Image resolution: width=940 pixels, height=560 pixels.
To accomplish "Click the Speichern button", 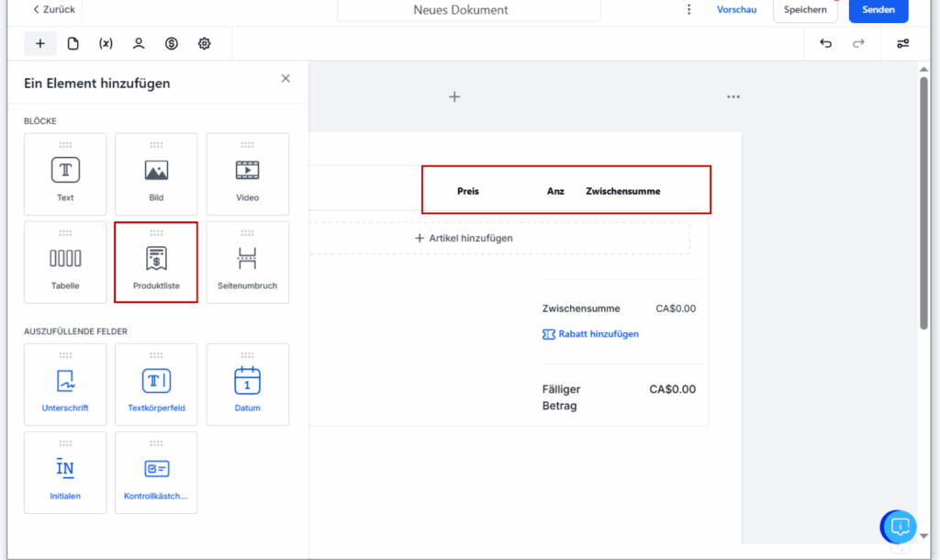I will pyautogui.click(x=805, y=9).
